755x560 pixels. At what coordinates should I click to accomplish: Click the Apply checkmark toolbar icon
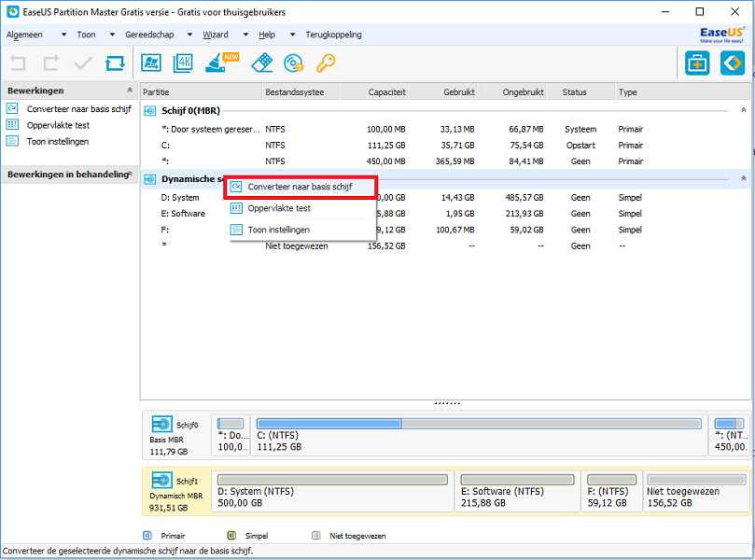(x=83, y=63)
